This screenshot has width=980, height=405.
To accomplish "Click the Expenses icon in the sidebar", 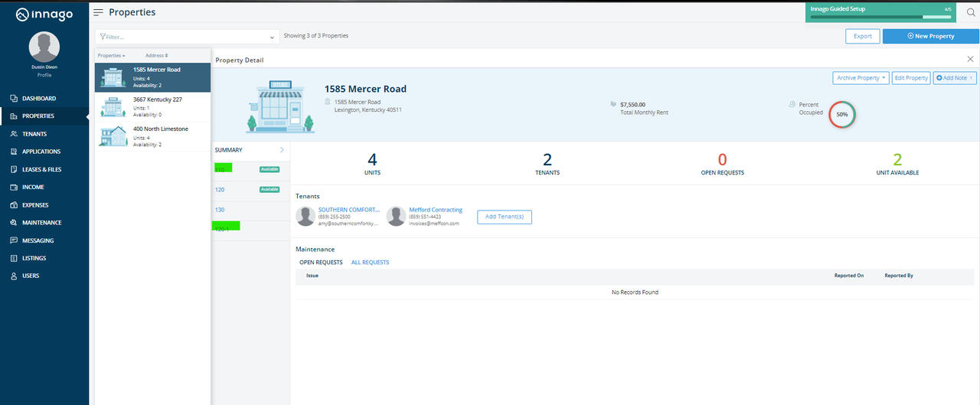I will tap(14, 205).
